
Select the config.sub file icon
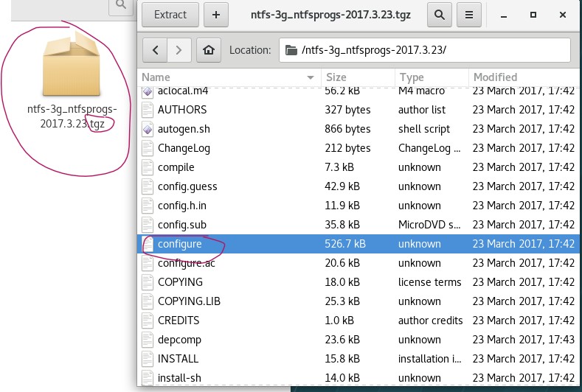pos(148,225)
